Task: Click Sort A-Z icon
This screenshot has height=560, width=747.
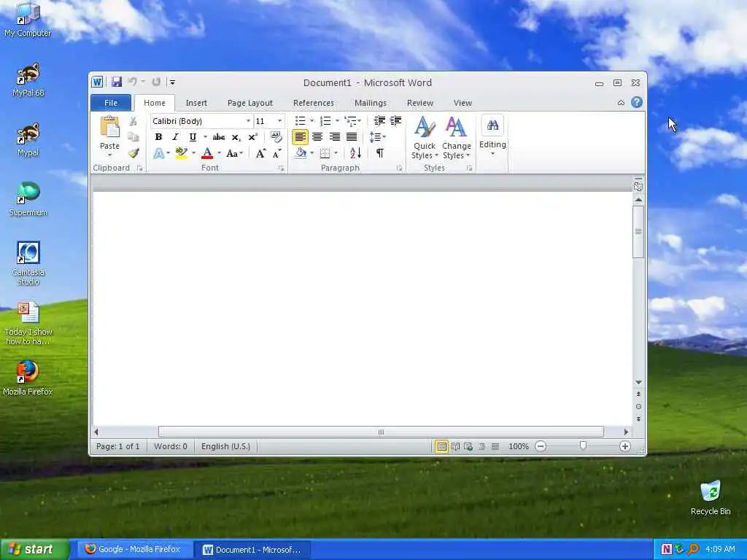Action: coord(355,153)
